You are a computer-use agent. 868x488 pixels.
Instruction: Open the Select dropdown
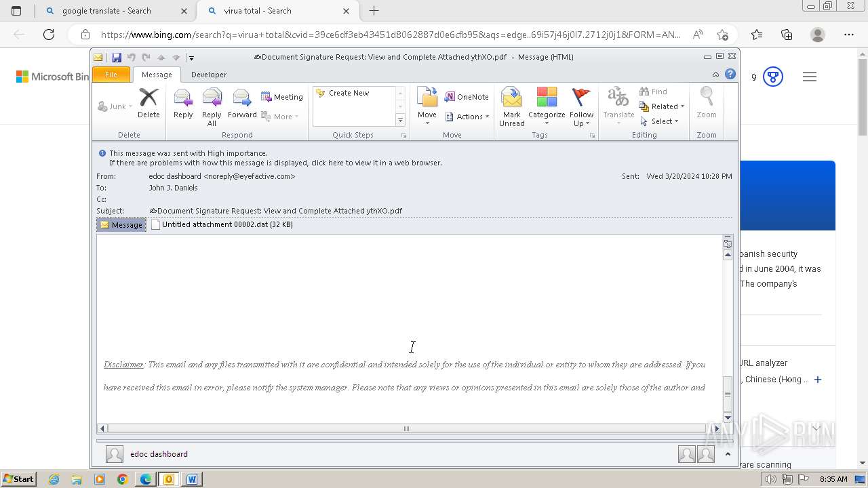659,121
